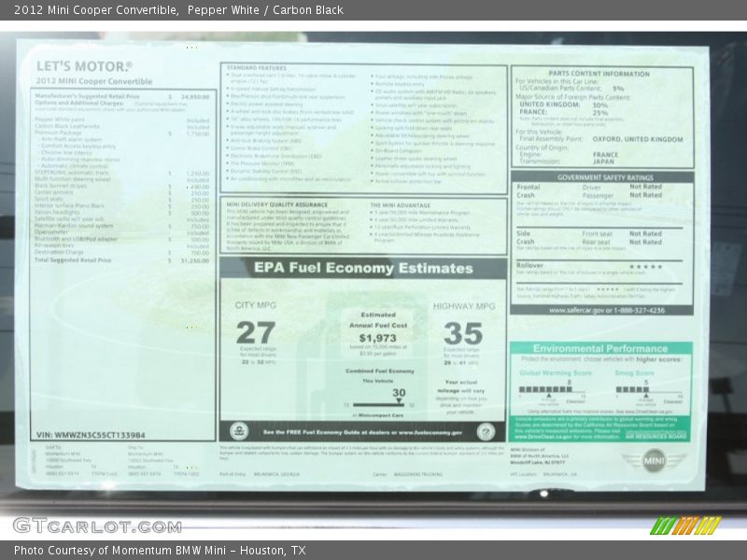747x560 pixels.
Task: Click the city MPG value "27"
Action: pos(256,332)
